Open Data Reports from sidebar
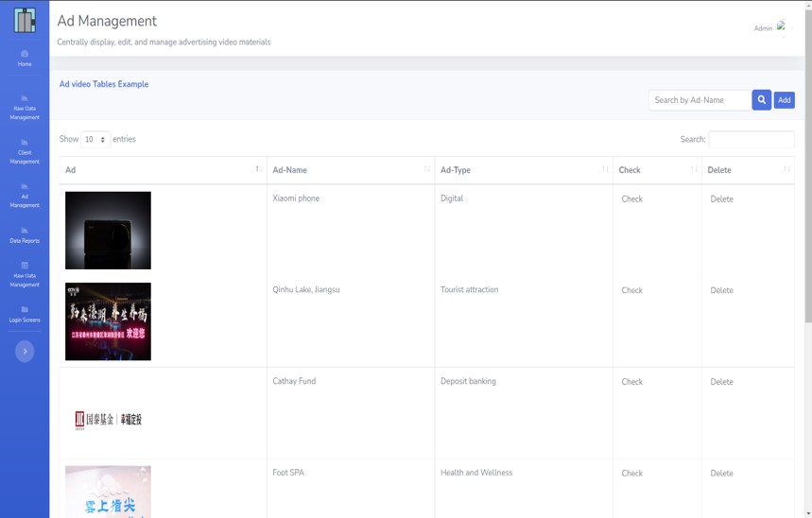Image resolution: width=812 pixels, height=518 pixels. [25, 234]
